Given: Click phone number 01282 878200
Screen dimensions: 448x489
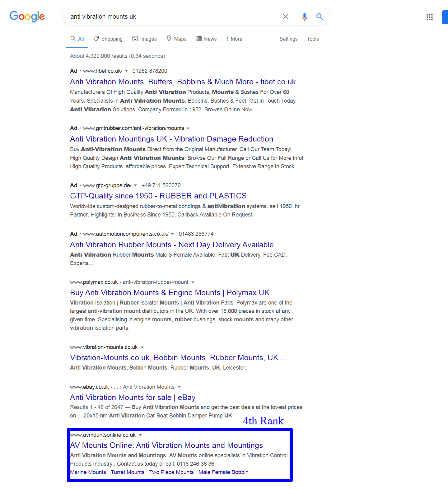Looking at the screenshot, I should click(150, 71).
